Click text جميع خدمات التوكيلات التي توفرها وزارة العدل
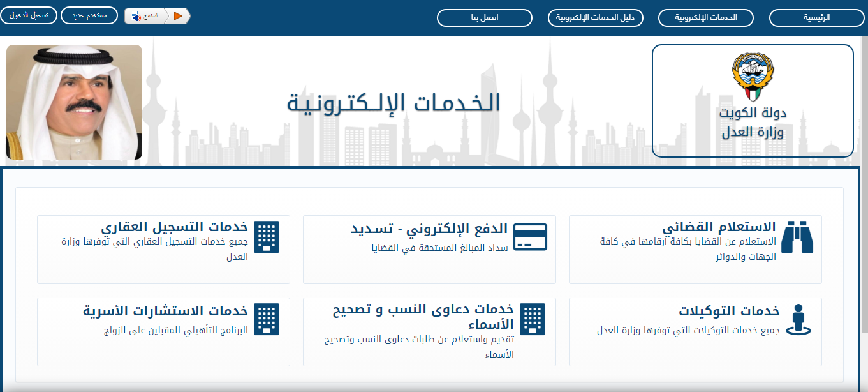The height and width of the screenshot is (392, 868). [688, 331]
